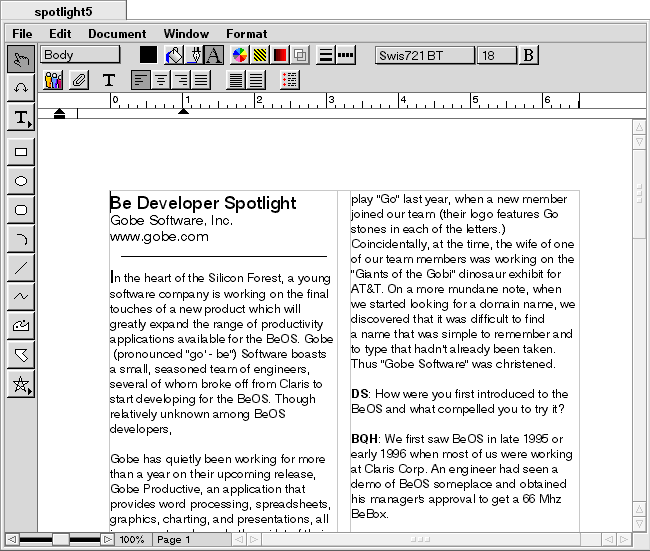Set paragraph alignment to justified
This screenshot has width=650, height=551.
201,80
